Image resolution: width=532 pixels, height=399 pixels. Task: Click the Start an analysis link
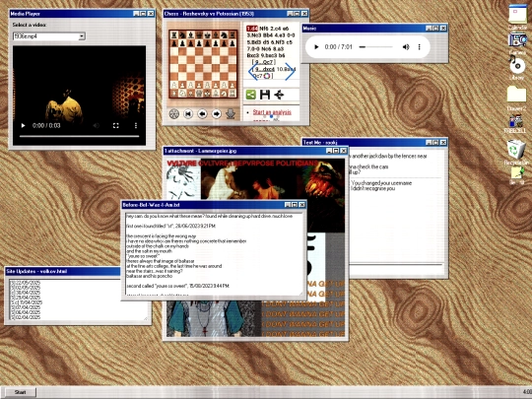[272, 112]
